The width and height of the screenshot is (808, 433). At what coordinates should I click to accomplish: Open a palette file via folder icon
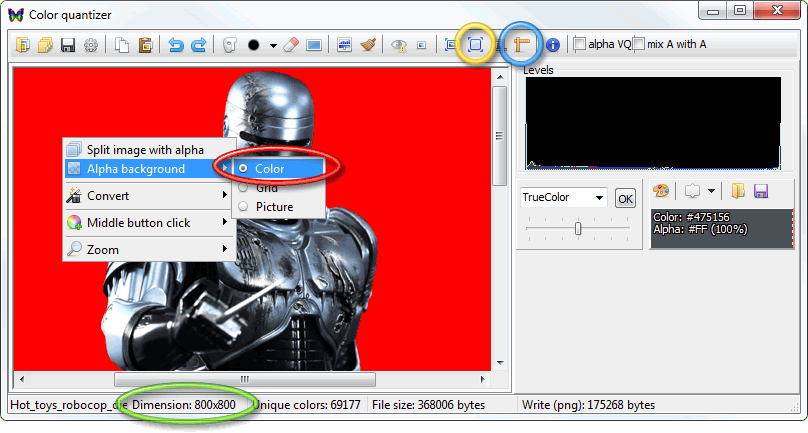coord(738,191)
